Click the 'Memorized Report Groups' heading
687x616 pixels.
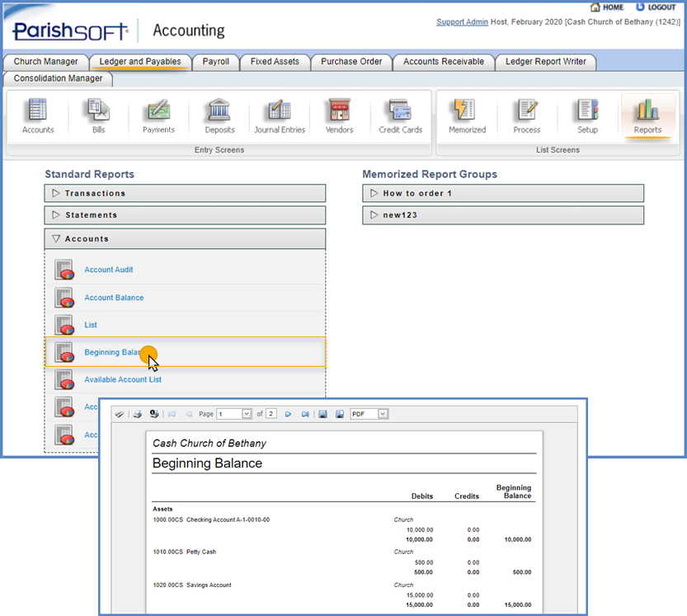430,174
